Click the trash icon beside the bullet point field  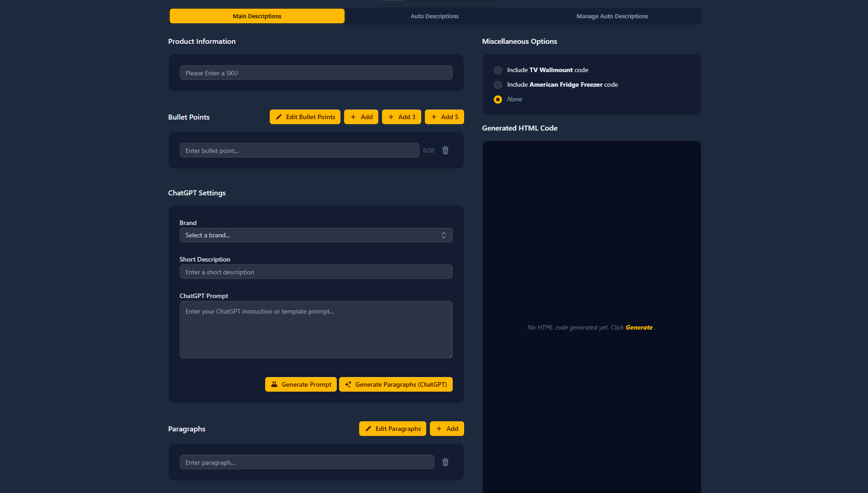pyautogui.click(x=445, y=150)
